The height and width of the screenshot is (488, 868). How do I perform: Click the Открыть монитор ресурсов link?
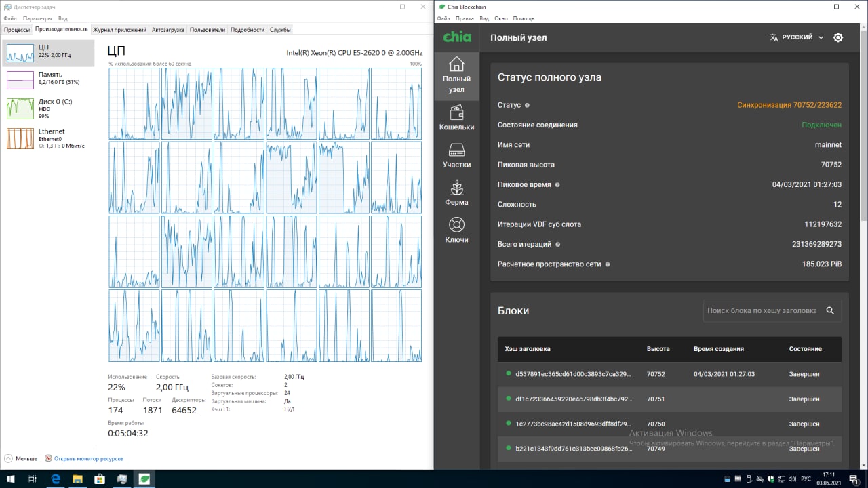pyautogui.click(x=88, y=458)
